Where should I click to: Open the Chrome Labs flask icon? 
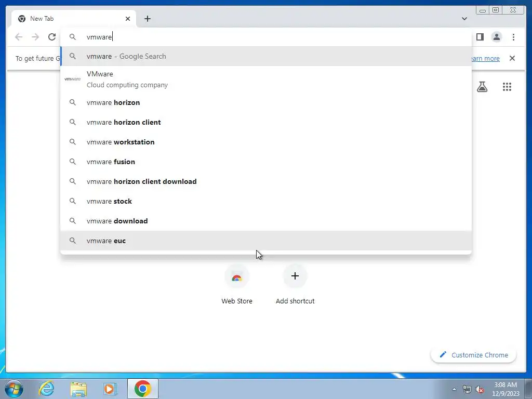click(482, 87)
